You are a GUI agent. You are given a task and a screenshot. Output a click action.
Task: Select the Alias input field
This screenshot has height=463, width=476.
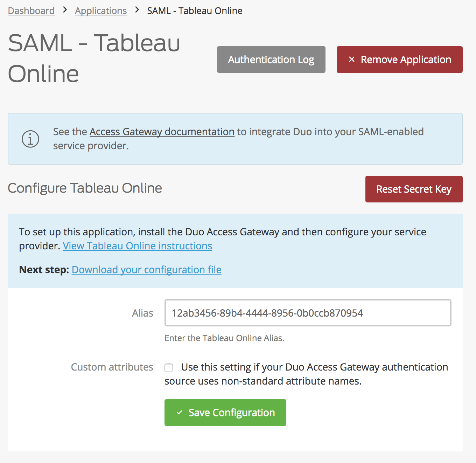(x=307, y=313)
